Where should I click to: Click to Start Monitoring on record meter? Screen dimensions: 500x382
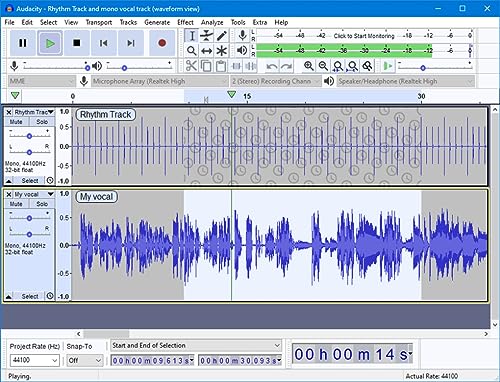click(x=364, y=36)
